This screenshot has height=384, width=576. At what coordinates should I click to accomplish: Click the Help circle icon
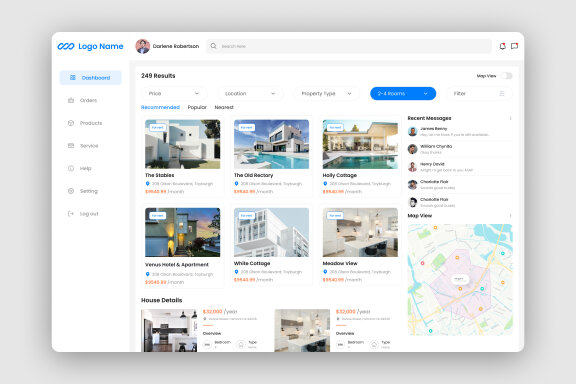[71, 168]
